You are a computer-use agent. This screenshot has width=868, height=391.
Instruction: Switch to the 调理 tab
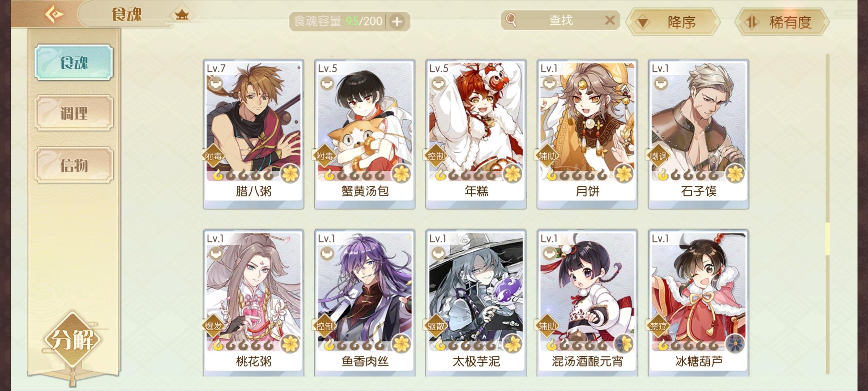(x=74, y=113)
